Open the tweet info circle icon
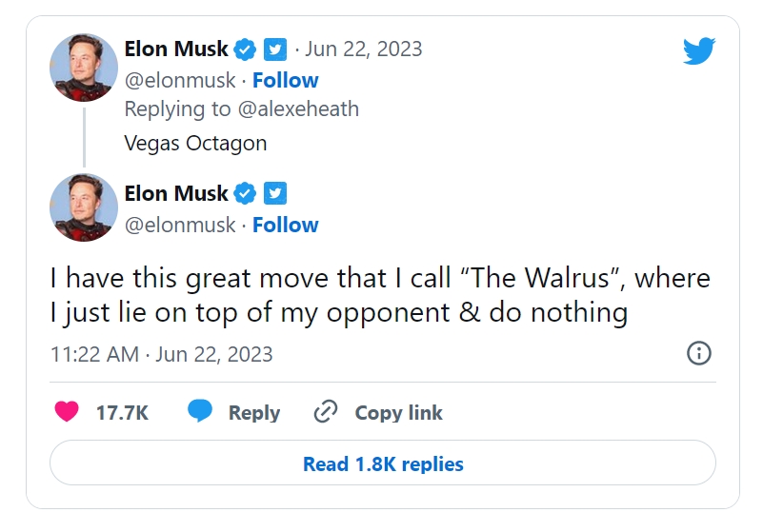 698,354
